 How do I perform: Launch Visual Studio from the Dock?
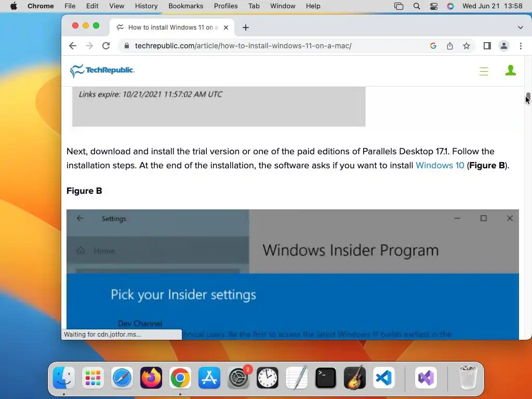tap(426, 378)
